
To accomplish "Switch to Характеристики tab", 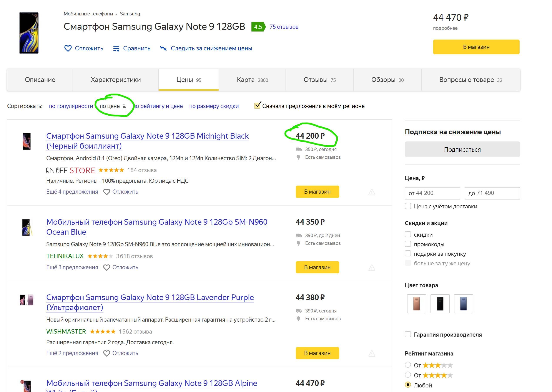I will pyautogui.click(x=116, y=80).
